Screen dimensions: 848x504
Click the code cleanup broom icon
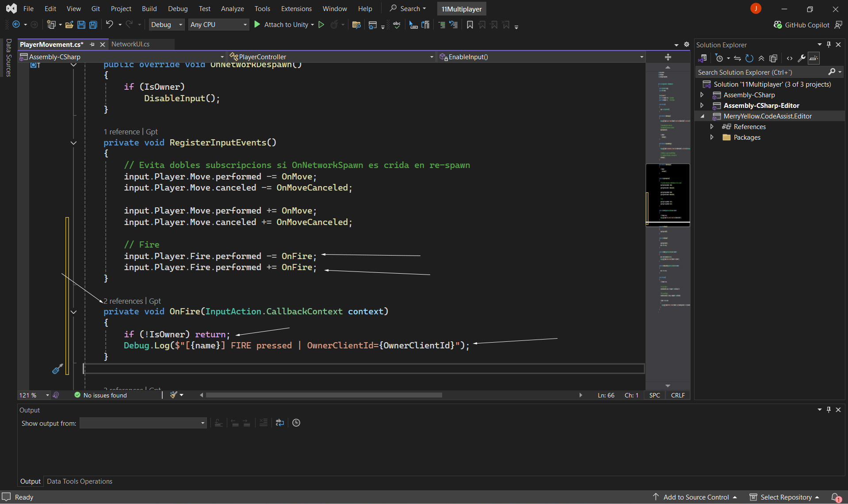click(174, 395)
